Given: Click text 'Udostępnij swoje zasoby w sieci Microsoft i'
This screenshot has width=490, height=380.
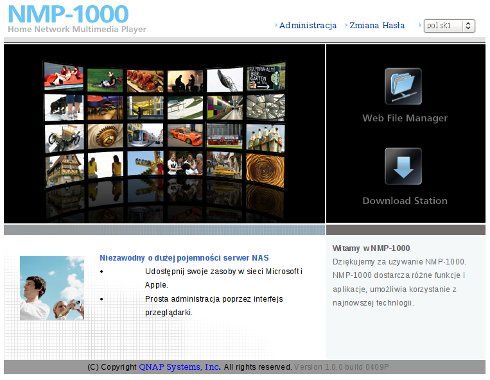Looking at the screenshot, I should coord(224,271).
